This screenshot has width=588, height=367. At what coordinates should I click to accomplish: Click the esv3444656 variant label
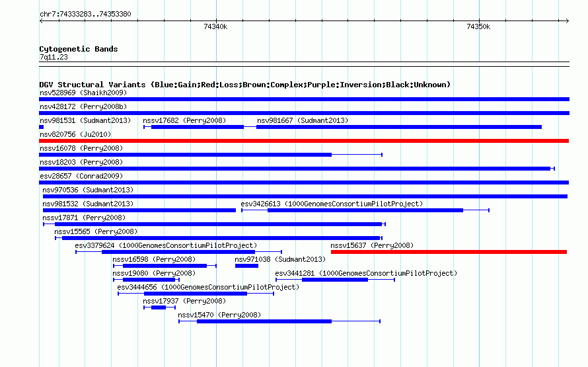coord(208,287)
